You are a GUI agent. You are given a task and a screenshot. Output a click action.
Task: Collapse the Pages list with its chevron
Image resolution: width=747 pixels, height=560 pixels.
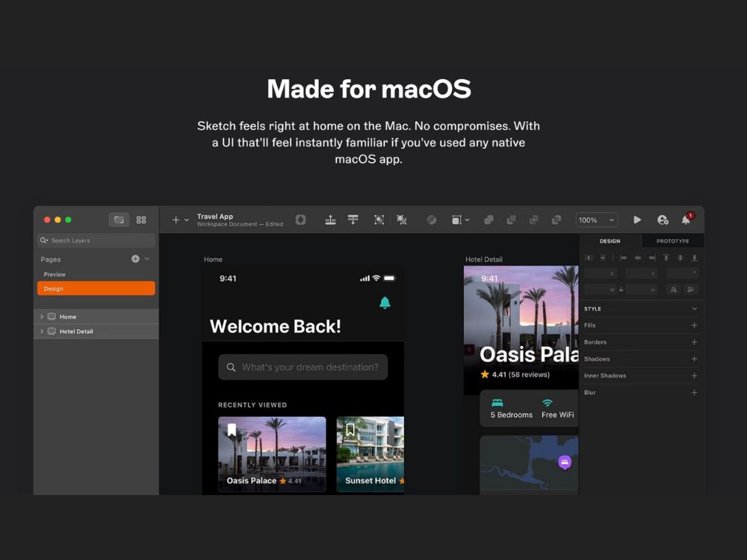(147, 258)
